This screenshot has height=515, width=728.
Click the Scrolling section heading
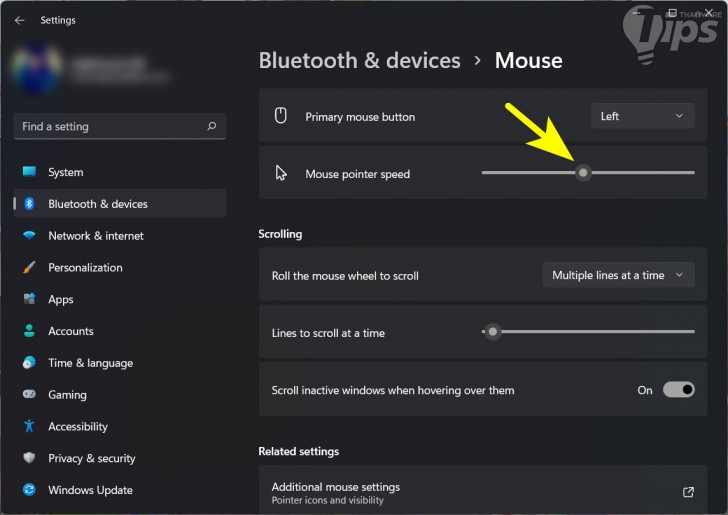coord(280,234)
